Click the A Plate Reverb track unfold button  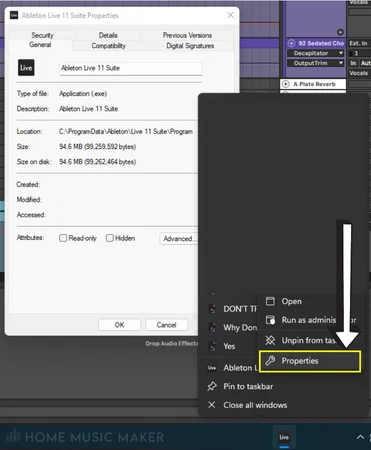286,84
